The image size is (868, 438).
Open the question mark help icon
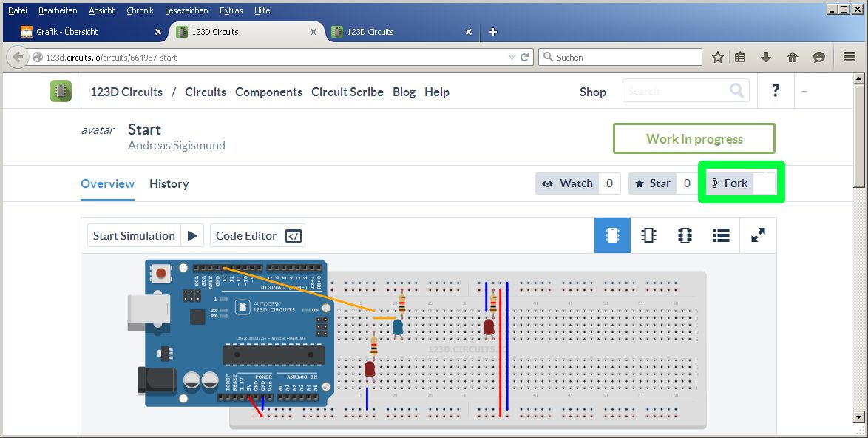coord(776,90)
